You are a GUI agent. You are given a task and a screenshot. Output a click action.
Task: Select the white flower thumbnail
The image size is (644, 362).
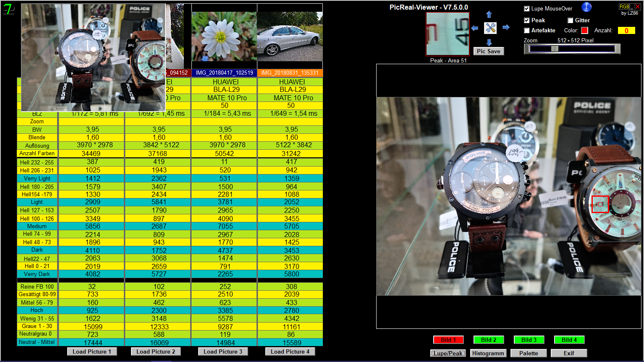[224, 36]
